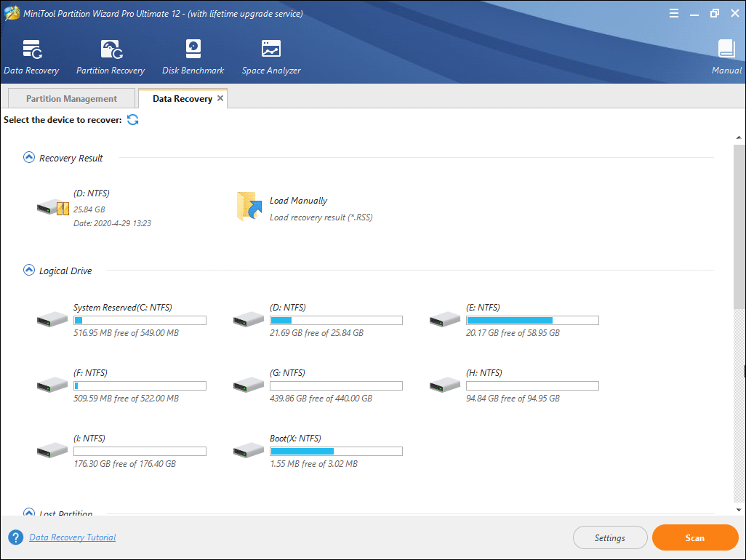Select the H: NTFS drive icon

pos(445,385)
